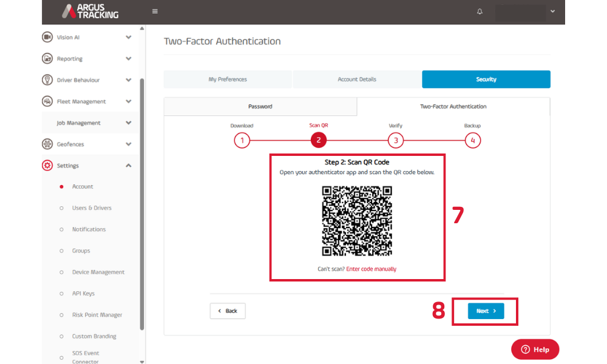The width and height of the screenshot is (607, 364).
Task: Toggle the hamburger menu icon
Action: (x=155, y=11)
